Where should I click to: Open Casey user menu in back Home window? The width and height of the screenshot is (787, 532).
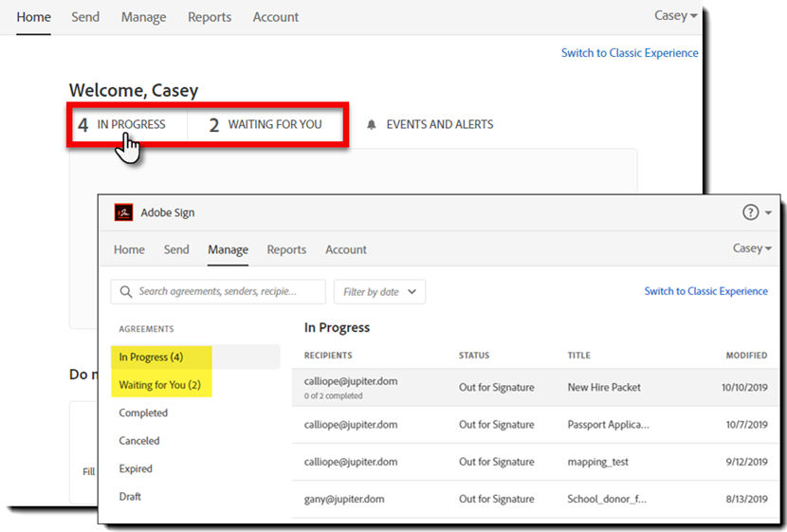click(675, 15)
